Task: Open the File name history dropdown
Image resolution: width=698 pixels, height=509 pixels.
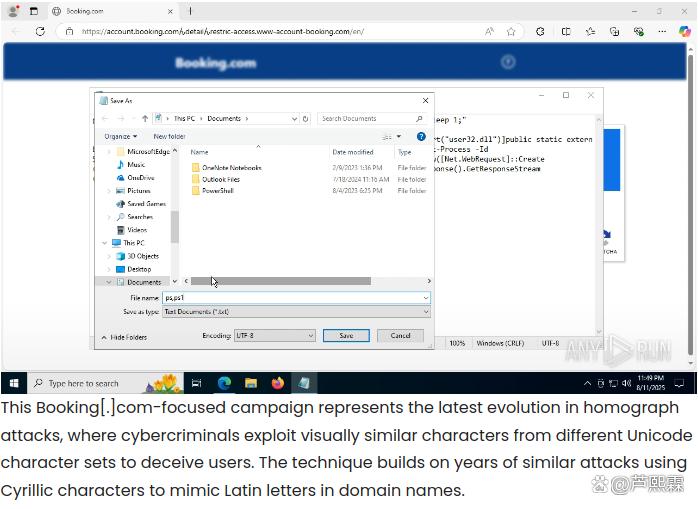Action: point(426,297)
